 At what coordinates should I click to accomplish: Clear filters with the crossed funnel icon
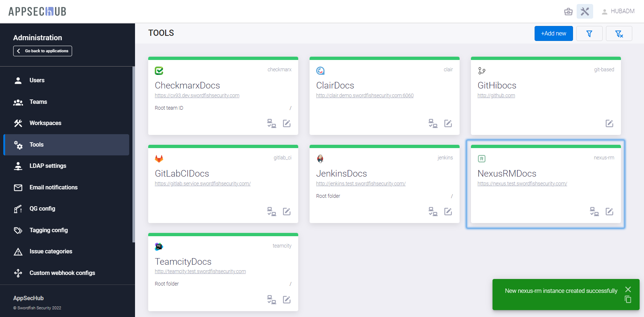(x=619, y=34)
